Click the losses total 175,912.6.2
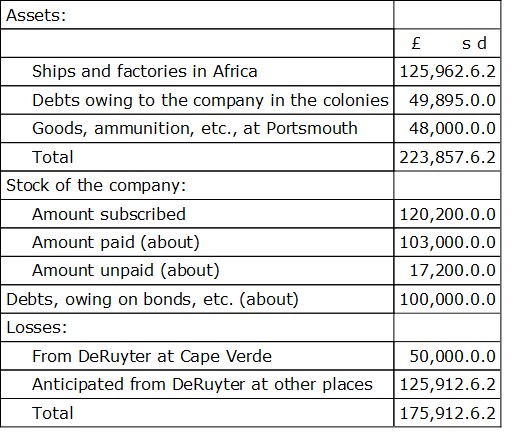 (x=447, y=413)
